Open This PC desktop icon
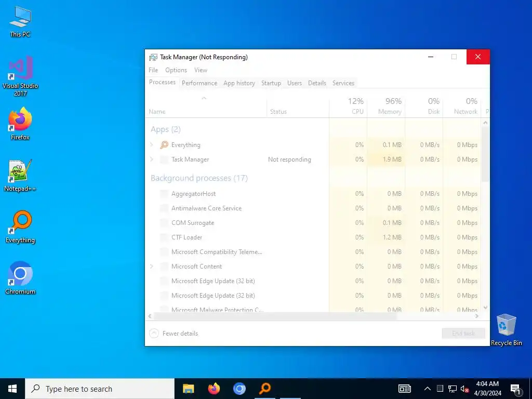 (x=20, y=21)
